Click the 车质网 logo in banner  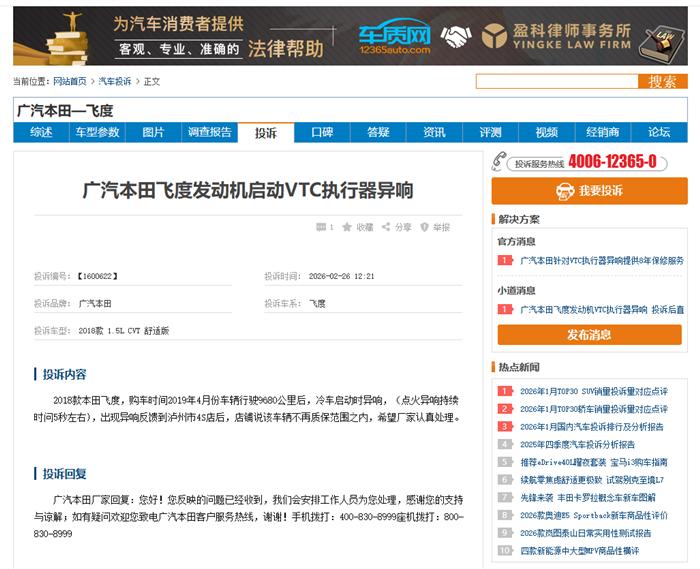pos(394,36)
